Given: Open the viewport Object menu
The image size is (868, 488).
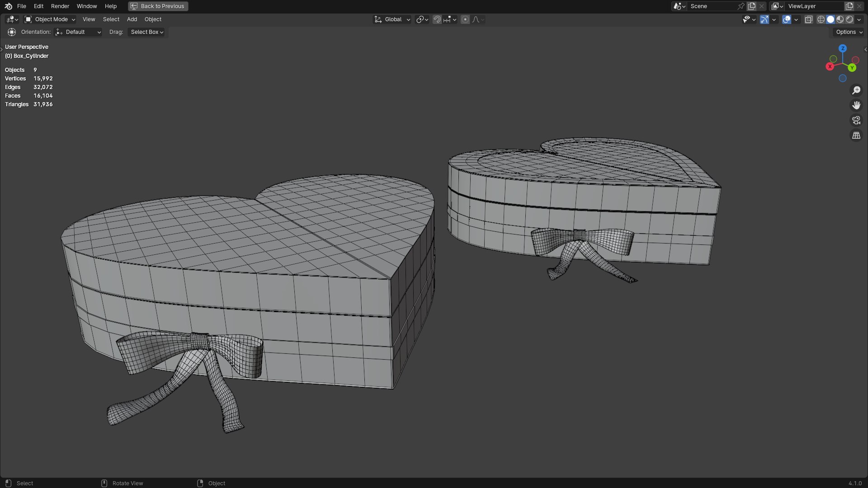Looking at the screenshot, I should 153,19.
